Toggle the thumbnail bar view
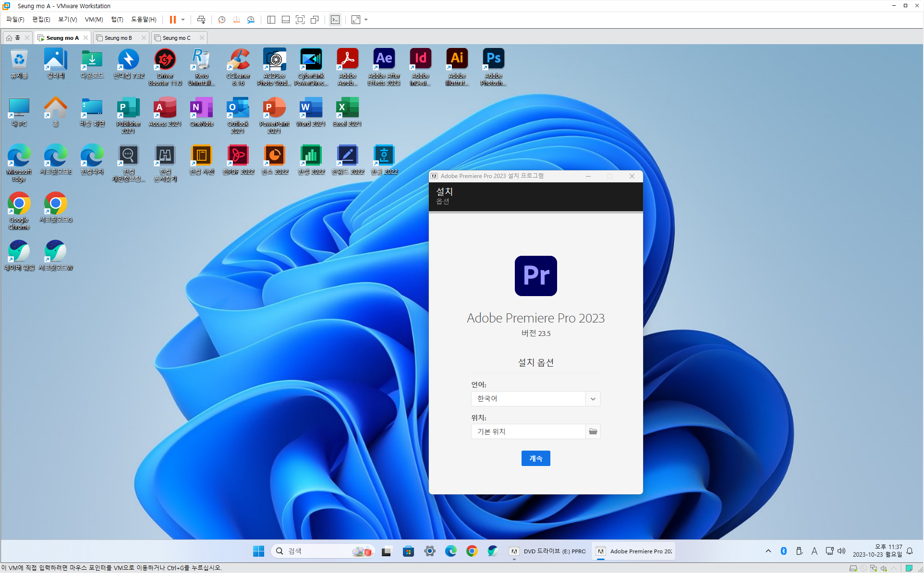The image size is (924, 573). (x=286, y=20)
